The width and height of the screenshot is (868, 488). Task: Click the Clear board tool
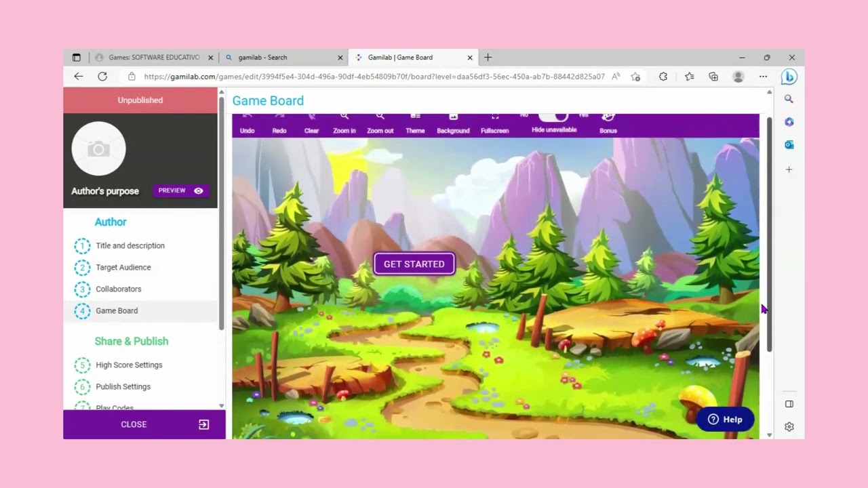point(311,125)
